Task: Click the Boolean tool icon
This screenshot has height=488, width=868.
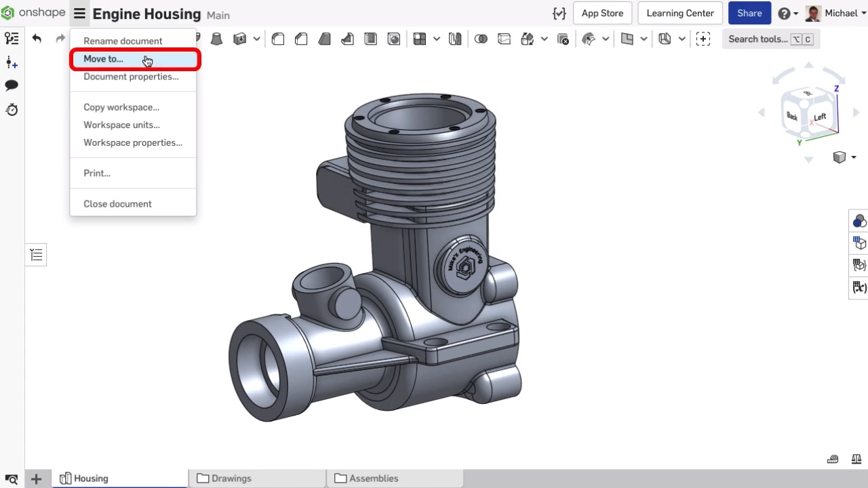Action: pyautogui.click(x=481, y=39)
